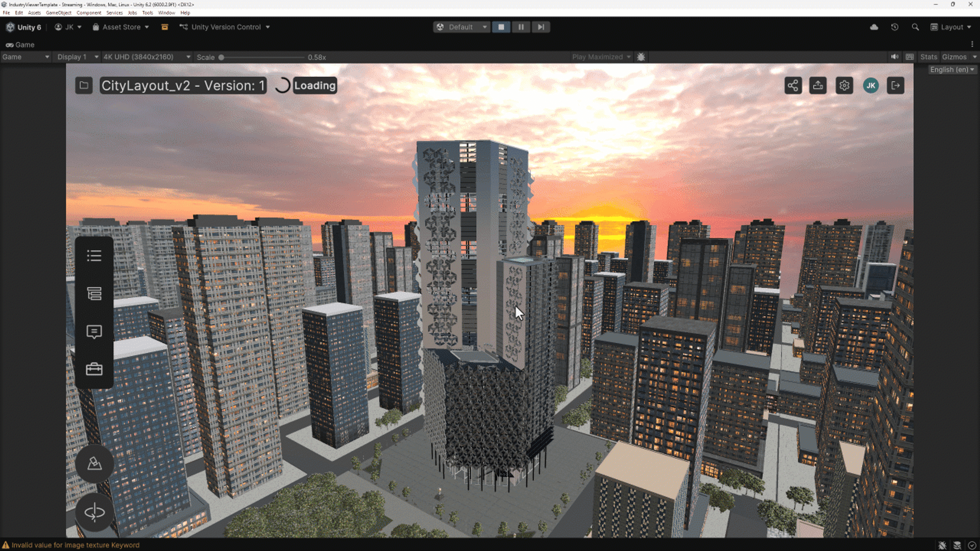Screen dimensions: 980x551
Task: Open the 4K UHD resolution dropdown
Action: [x=147, y=57]
